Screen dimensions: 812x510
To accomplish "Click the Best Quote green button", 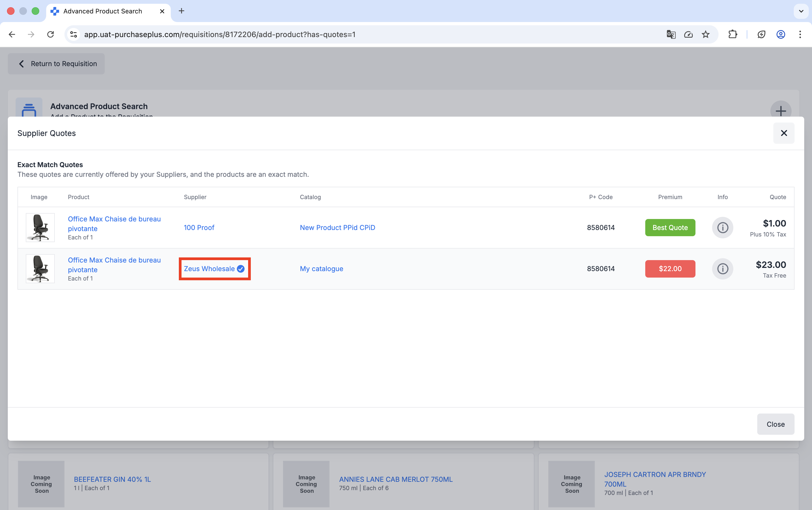I will 670,228.
